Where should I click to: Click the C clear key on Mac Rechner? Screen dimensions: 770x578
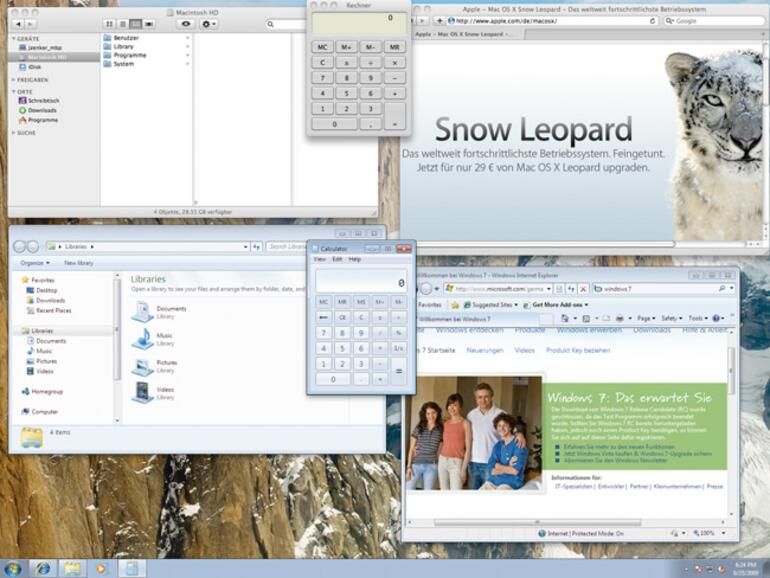click(x=322, y=63)
